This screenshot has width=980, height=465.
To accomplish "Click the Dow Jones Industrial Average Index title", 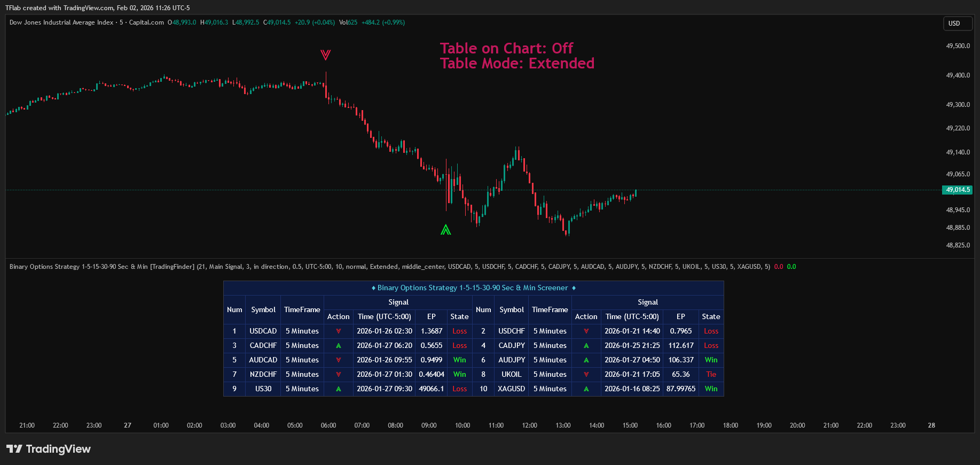I will (61, 22).
